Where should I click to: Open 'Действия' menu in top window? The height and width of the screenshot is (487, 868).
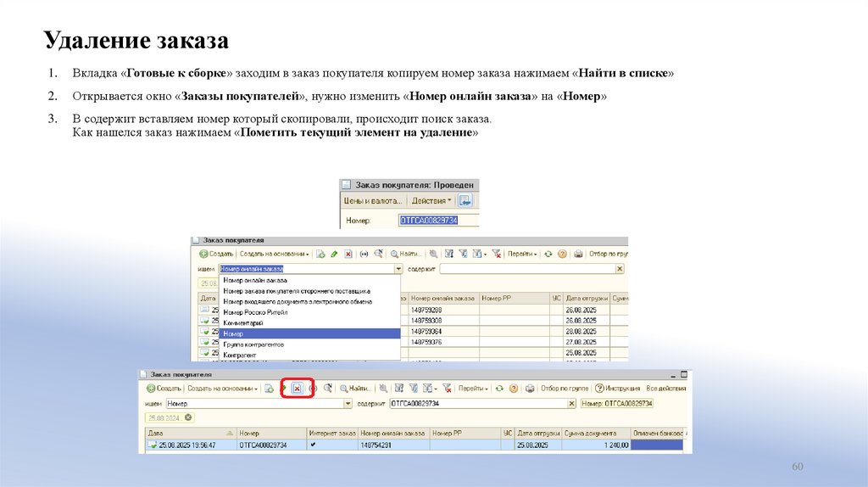(x=431, y=200)
